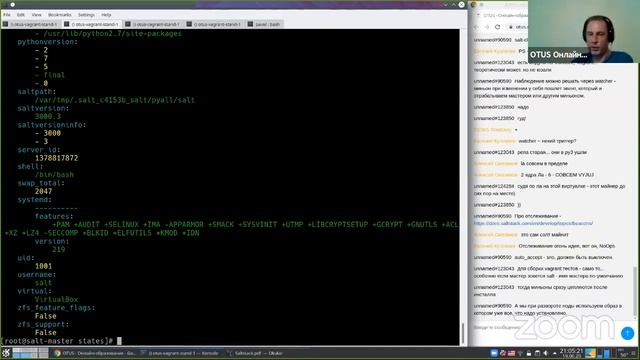Click the flag keyboard layout indicator in the tray

(511, 353)
